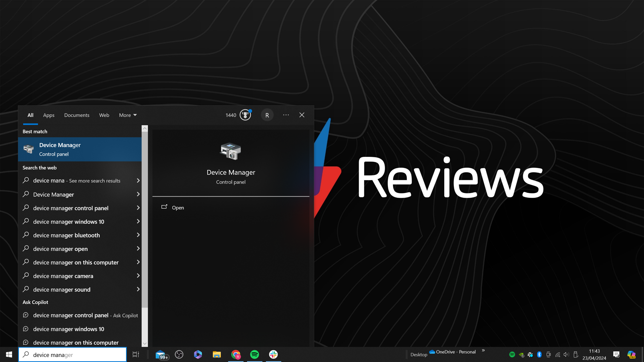Screen dimensions: 644x362
Task: Ask Copilot about device manager windows 10
Action: click(x=80, y=329)
